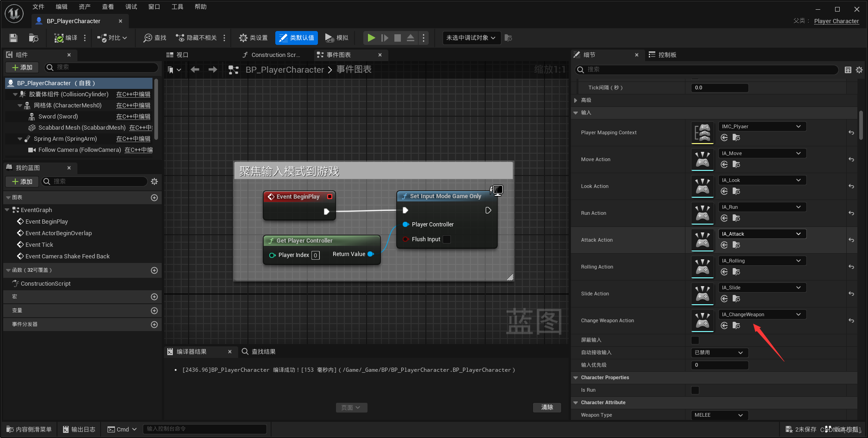Viewport: 868px width, 438px height.
Task: Open the graph bookmarks dropdown
Action: tap(175, 70)
